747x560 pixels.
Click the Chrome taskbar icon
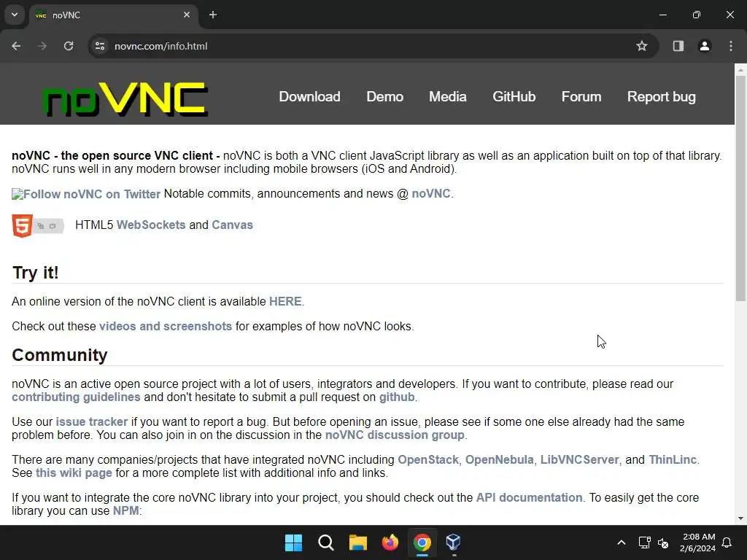(422, 542)
